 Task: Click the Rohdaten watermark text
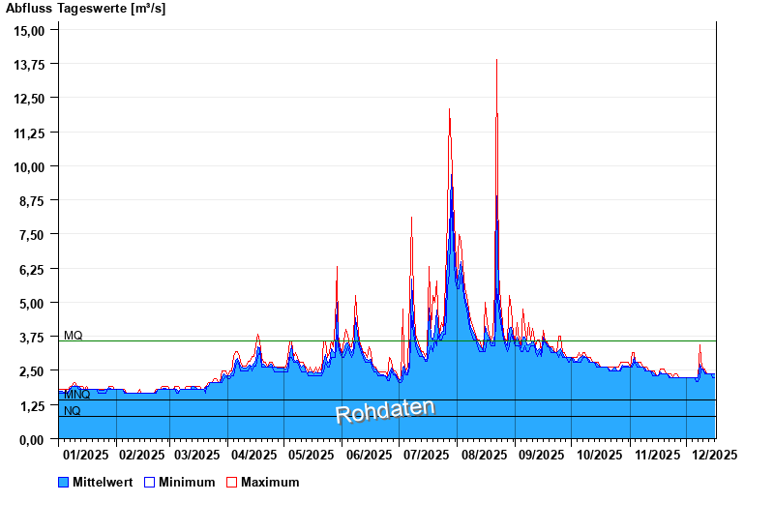pos(385,411)
